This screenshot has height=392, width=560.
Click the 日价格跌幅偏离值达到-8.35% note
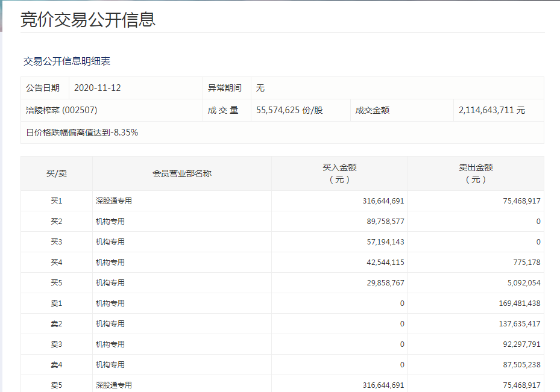[x=83, y=132]
